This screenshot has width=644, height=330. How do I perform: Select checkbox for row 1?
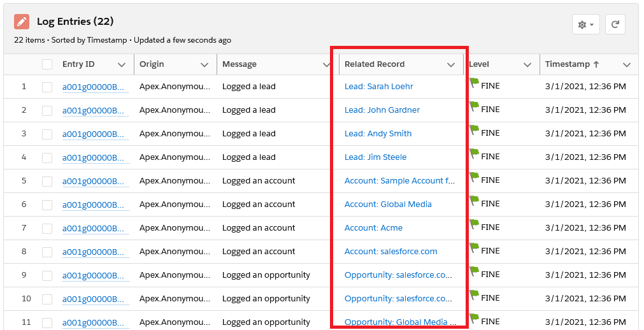[x=47, y=87]
